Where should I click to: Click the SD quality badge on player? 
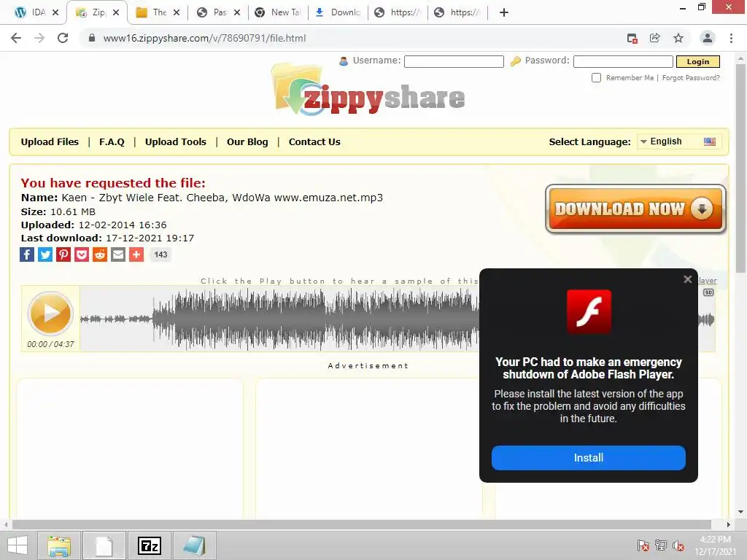click(x=708, y=292)
